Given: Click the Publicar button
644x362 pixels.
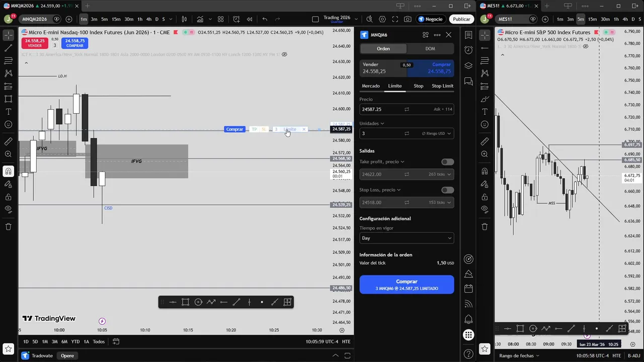Looking at the screenshot, I should coord(461,19).
